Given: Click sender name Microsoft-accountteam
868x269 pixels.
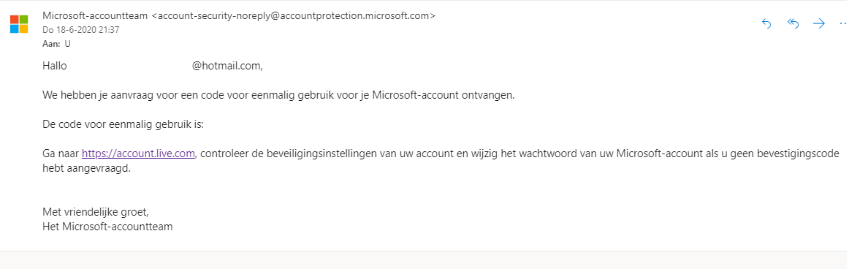Looking at the screenshot, I should (x=95, y=16).
